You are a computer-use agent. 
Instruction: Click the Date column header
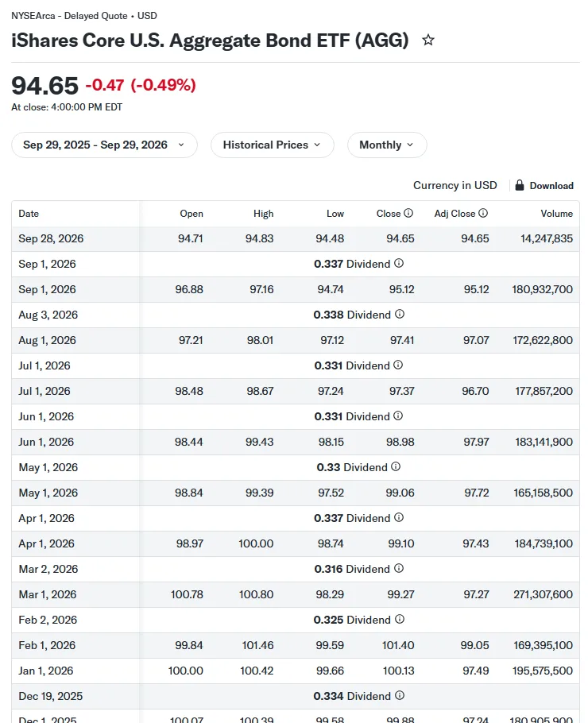pyautogui.click(x=29, y=214)
